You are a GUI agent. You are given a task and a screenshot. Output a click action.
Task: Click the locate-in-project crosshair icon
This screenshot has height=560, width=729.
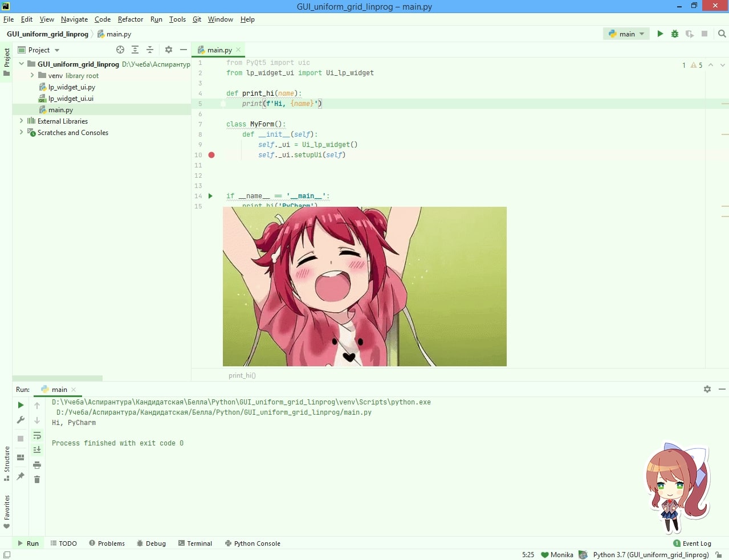pos(120,50)
